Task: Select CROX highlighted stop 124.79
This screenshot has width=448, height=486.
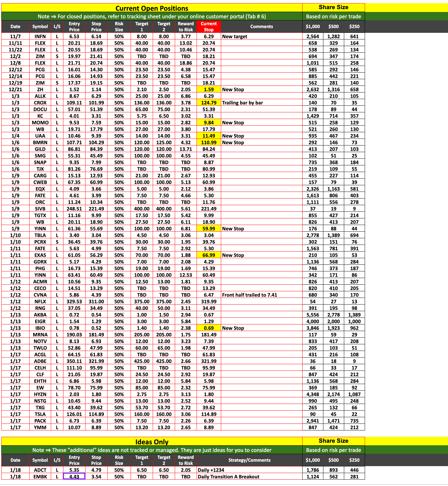Action: coord(209,103)
